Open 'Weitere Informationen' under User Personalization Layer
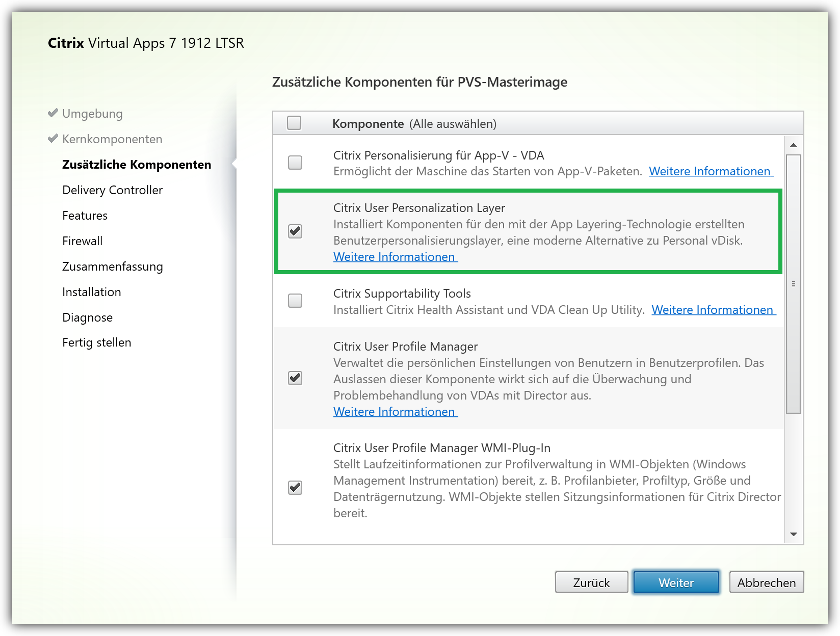This screenshot has height=636, width=840. pos(395,257)
